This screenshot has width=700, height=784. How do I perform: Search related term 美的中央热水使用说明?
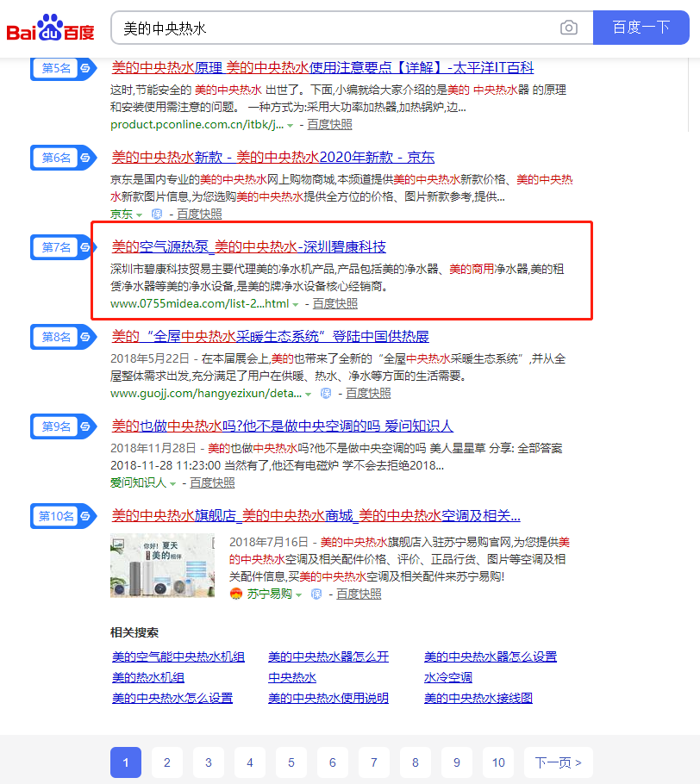point(328,698)
